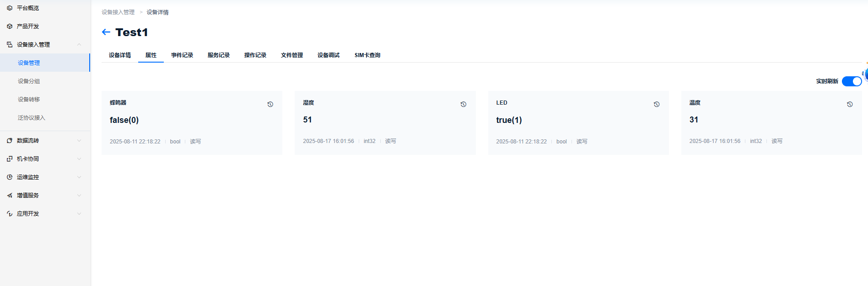Select 泛协议接入 in the sidebar

(x=32, y=118)
